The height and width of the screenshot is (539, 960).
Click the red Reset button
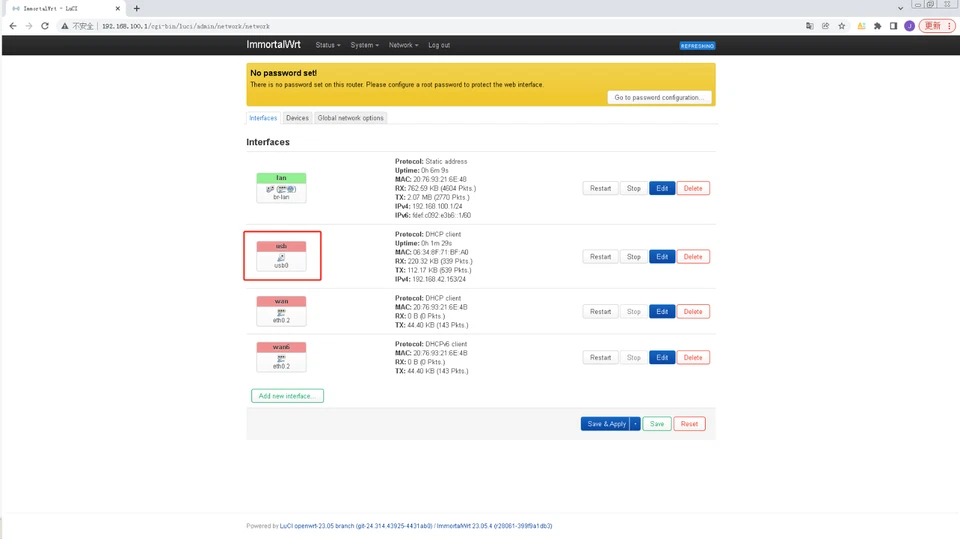click(689, 424)
